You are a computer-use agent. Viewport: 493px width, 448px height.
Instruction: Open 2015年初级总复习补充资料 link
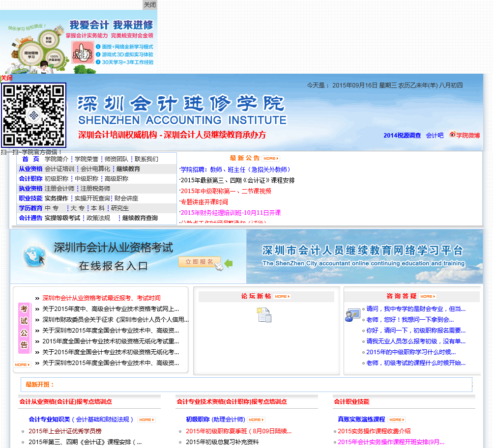click(x=222, y=442)
